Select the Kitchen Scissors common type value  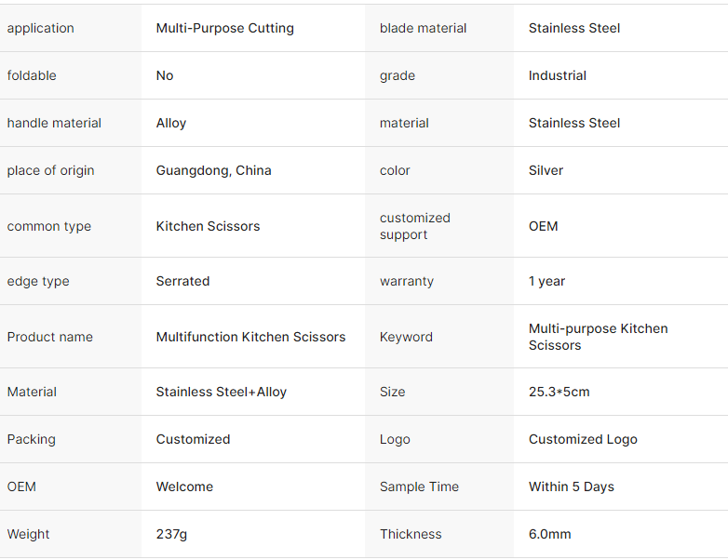(208, 226)
